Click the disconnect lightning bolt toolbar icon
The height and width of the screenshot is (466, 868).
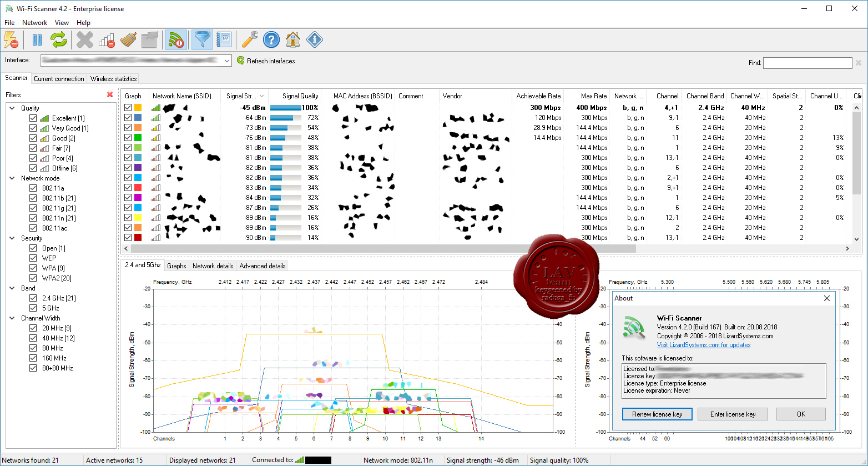[11, 40]
